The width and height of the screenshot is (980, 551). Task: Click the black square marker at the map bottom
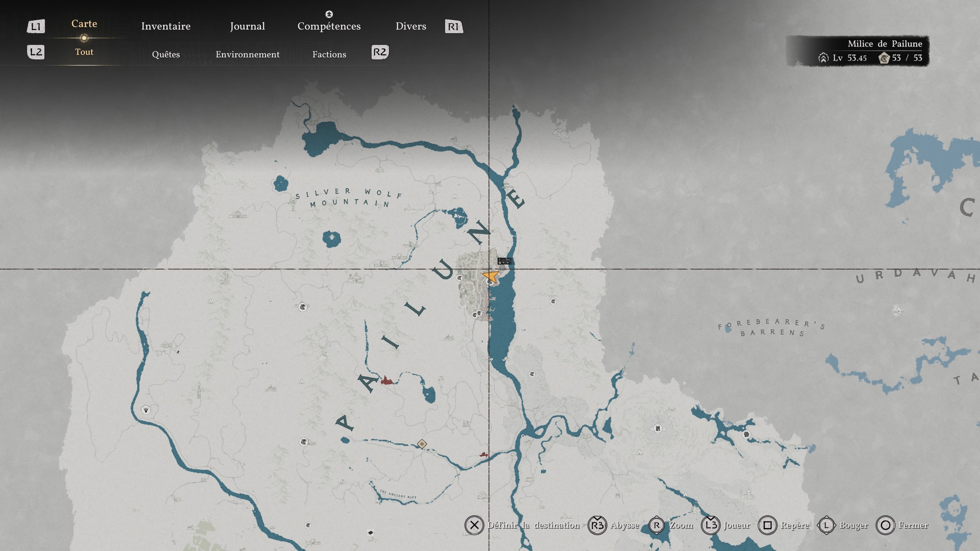click(370, 533)
